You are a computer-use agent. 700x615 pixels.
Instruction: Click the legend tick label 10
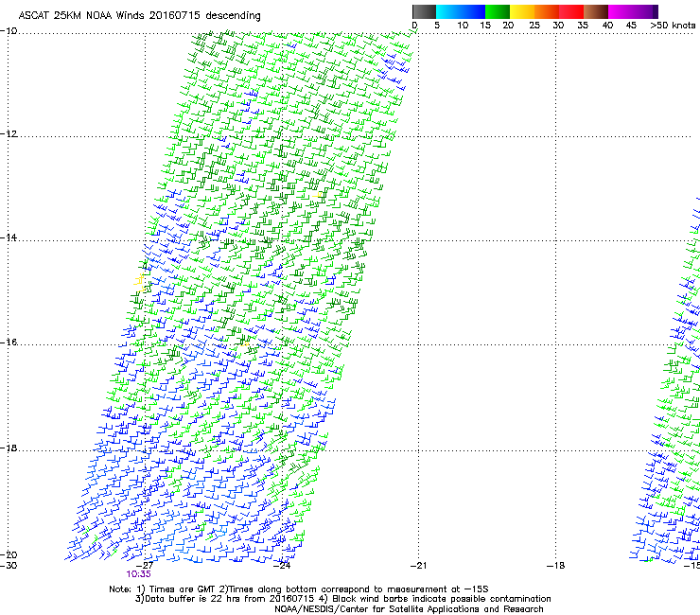pos(463,26)
